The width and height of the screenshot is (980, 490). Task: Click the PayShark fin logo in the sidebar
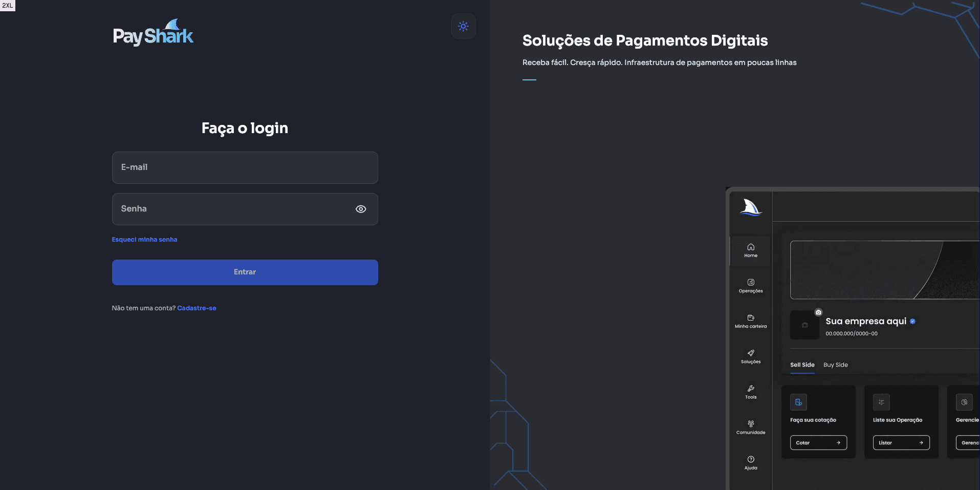point(750,208)
